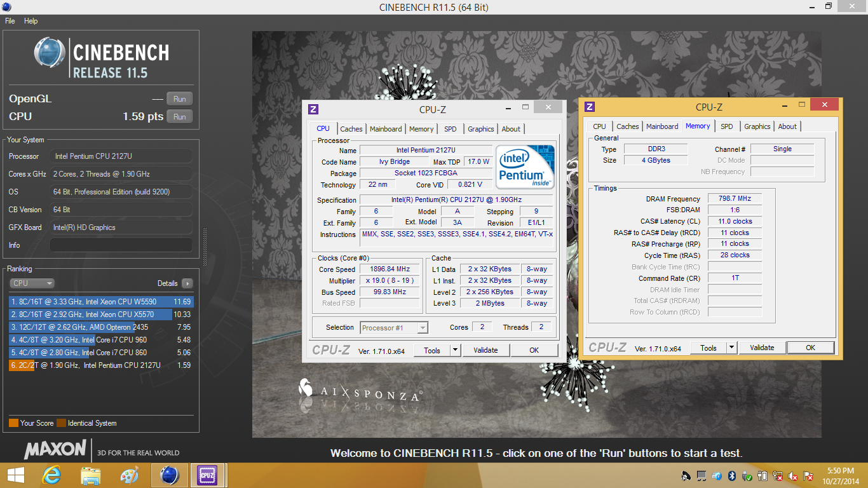
Task: Open SPD tab in left CPU-Z window
Action: 451,129
